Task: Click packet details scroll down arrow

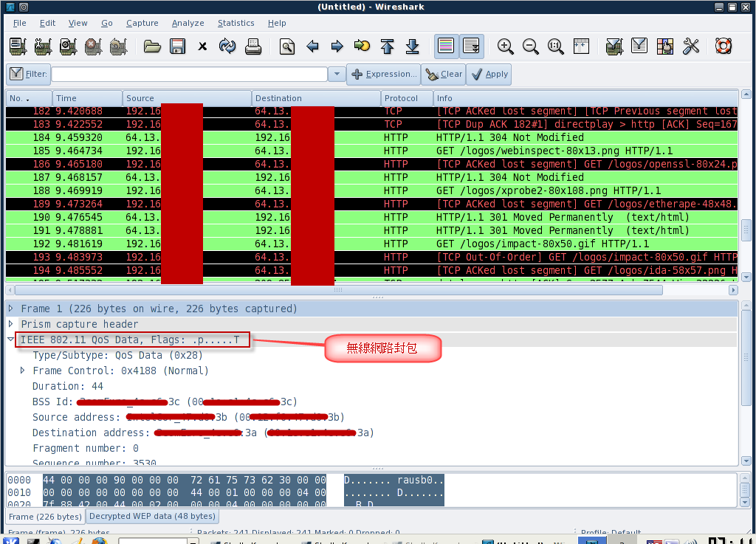Action: (x=746, y=461)
